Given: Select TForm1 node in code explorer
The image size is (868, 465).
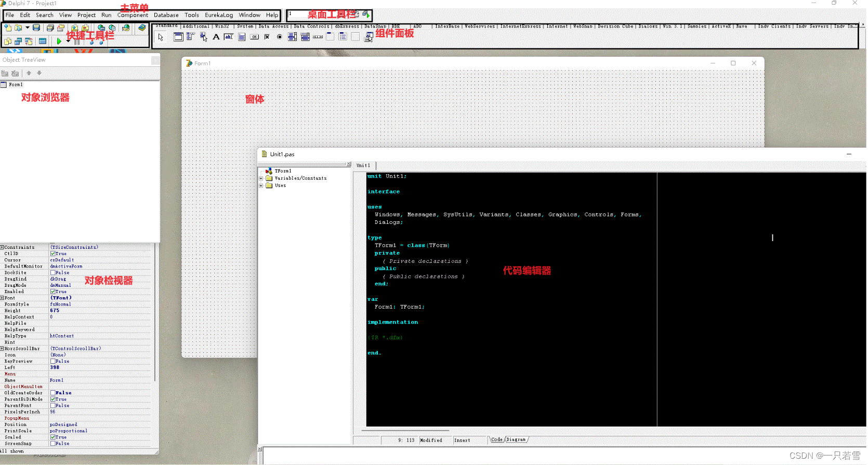Looking at the screenshot, I should click(x=283, y=171).
